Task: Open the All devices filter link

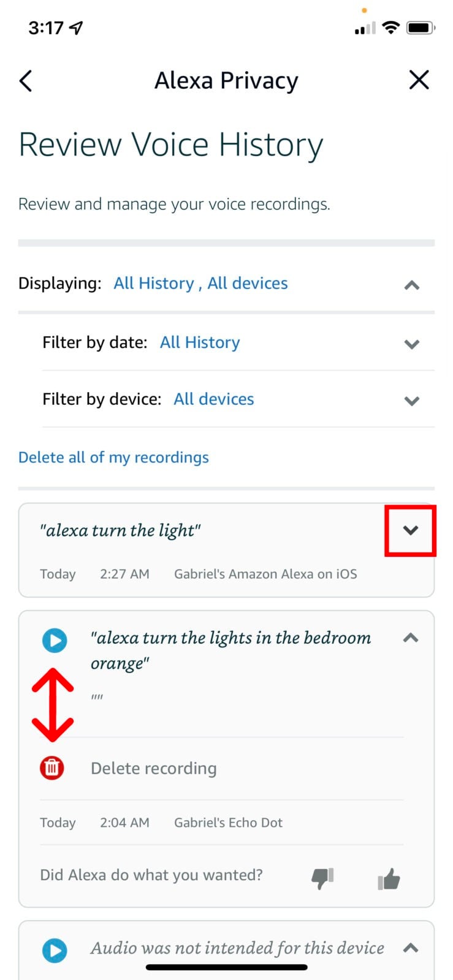Action: pos(213,399)
